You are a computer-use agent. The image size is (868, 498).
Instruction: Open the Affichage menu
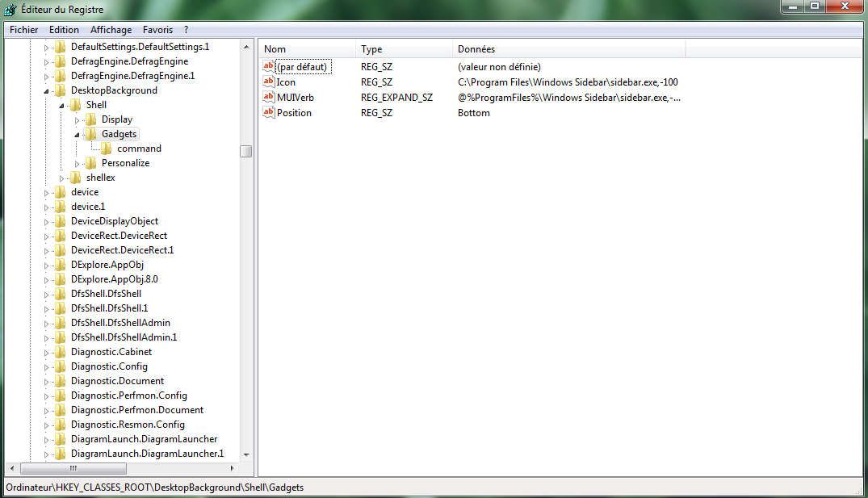pos(111,30)
